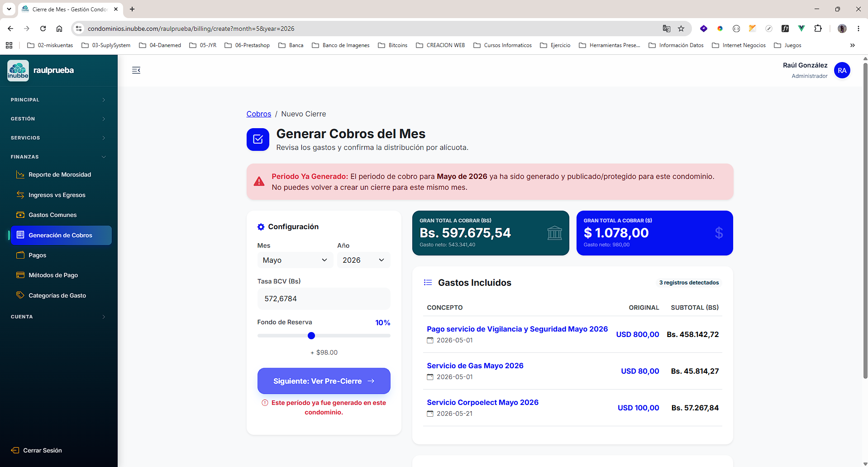Viewport: 868px width, 467px height.
Task: Click the Configuración gear icon
Action: [261, 227]
